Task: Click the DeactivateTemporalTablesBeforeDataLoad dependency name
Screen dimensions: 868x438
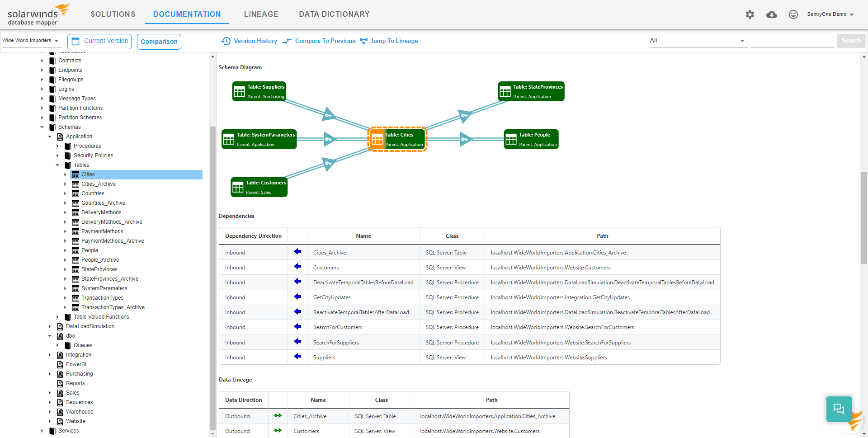Action: click(363, 283)
